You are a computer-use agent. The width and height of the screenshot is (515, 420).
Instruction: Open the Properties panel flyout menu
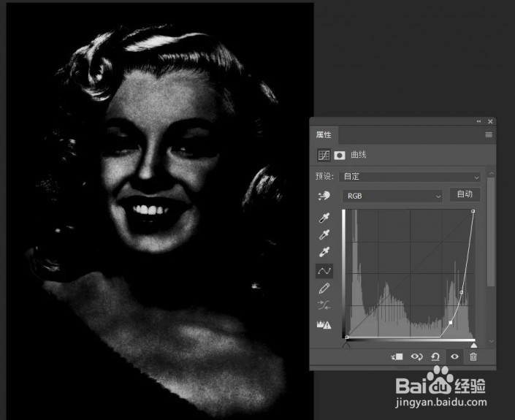click(489, 134)
